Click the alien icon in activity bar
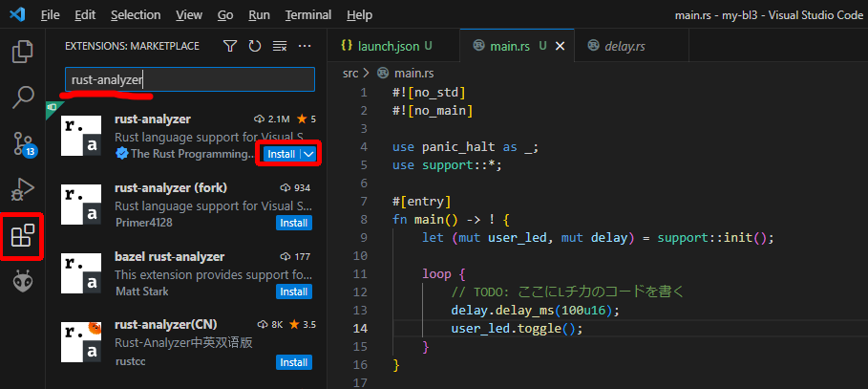This screenshot has width=868, height=389. 23,282
